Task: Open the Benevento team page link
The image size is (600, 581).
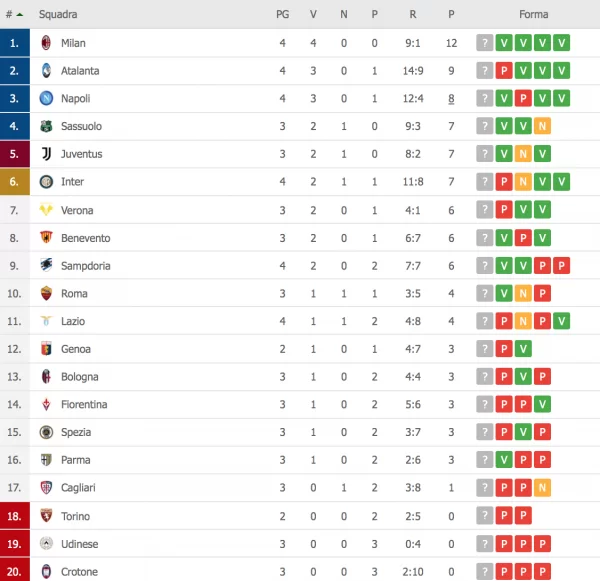Action: pyautogui.click(x=85, y=238)
